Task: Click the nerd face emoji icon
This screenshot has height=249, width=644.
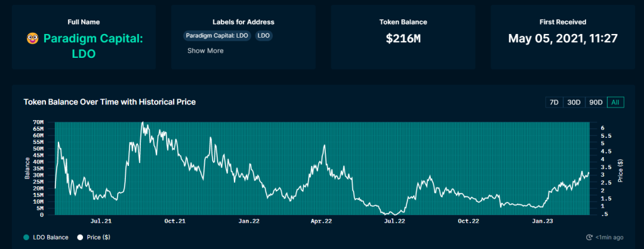Action: [33, 39]
